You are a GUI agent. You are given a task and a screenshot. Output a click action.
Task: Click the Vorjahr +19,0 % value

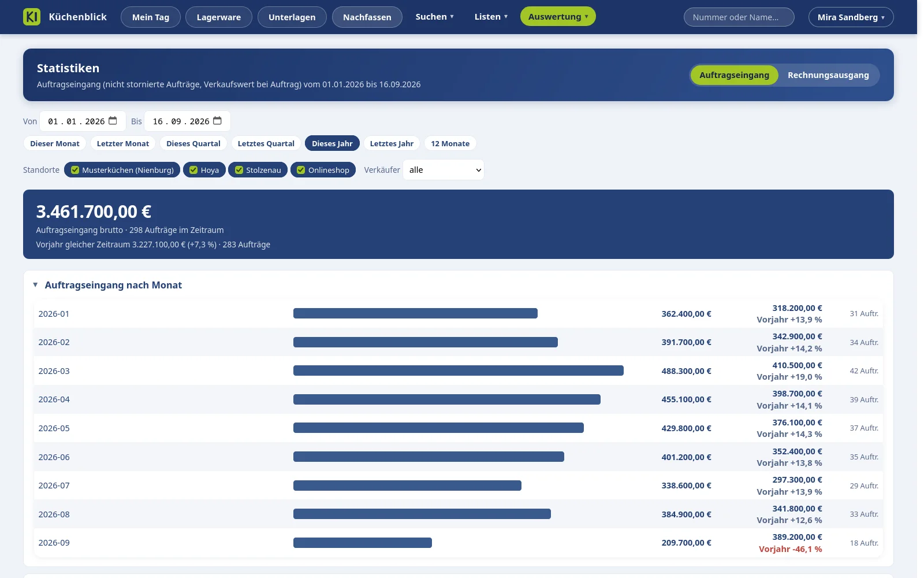tap(789, 377)
